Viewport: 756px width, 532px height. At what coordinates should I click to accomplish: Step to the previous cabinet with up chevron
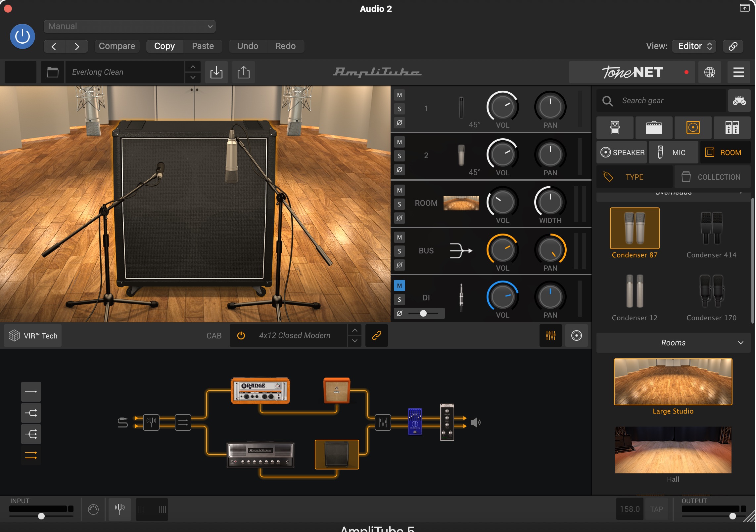354,330
